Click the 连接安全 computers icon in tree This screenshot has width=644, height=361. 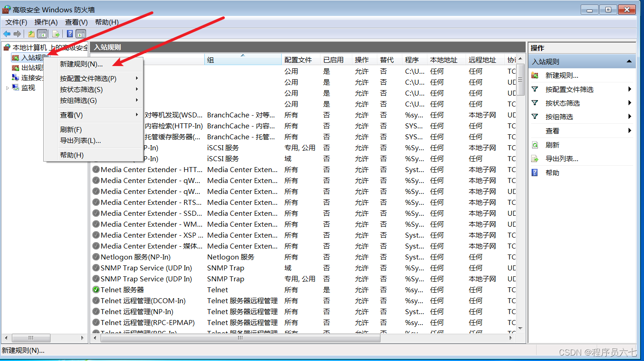click(x=15, y=78)
